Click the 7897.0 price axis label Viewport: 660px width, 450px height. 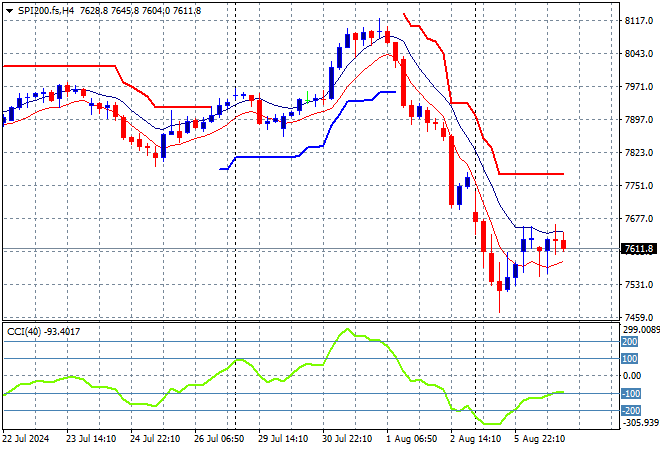(639, 120)
